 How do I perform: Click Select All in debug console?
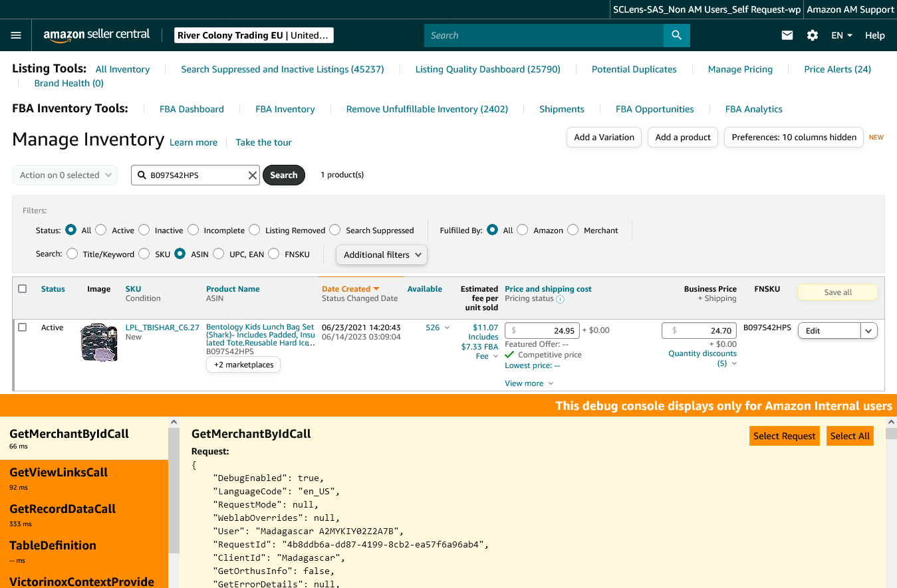coord(850,436)
